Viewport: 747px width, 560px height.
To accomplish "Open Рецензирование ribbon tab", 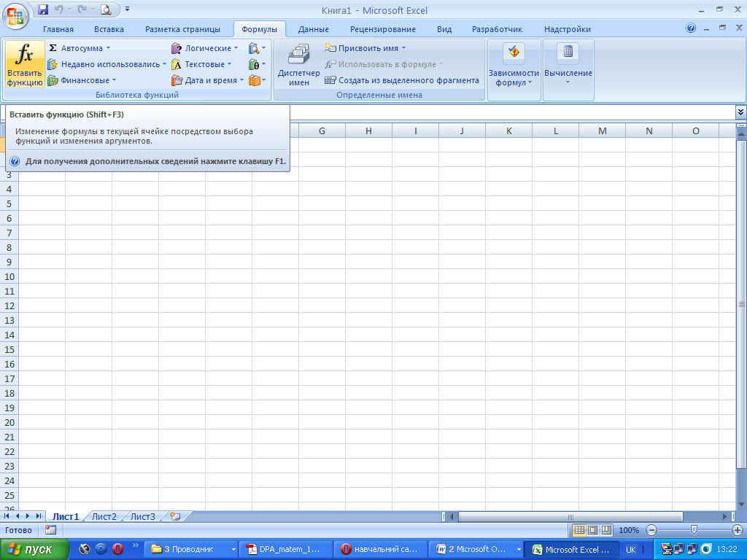I will [382, 29].
